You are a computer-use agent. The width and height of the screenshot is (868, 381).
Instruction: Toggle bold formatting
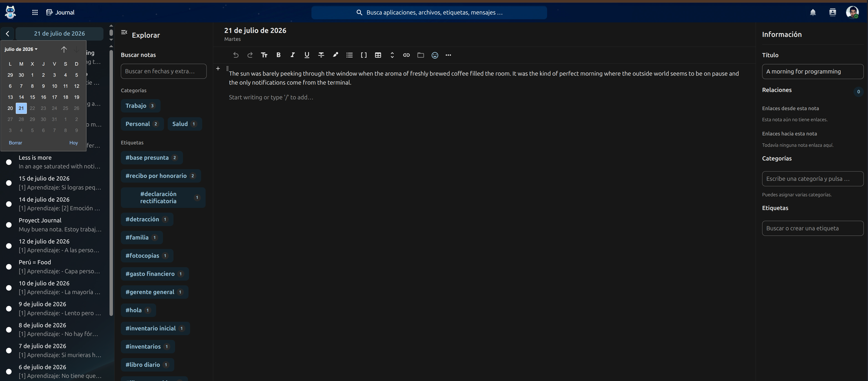[x=278, y=55]
